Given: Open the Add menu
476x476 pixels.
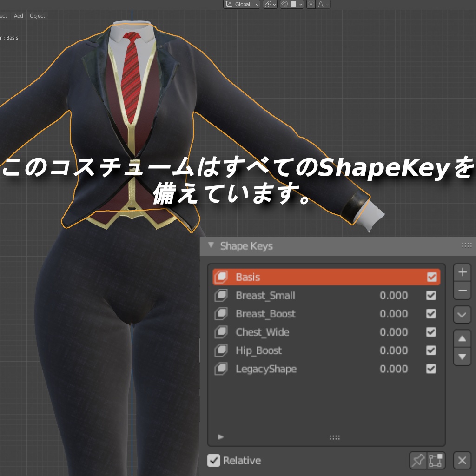Looking at the screenshot, I should [18, 16].
